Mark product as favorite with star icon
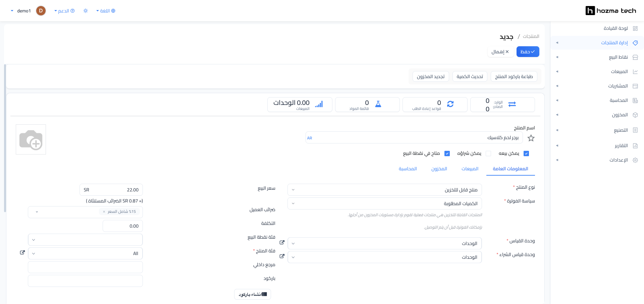Viewport: 644px width, 304px height. click(531, 138)
